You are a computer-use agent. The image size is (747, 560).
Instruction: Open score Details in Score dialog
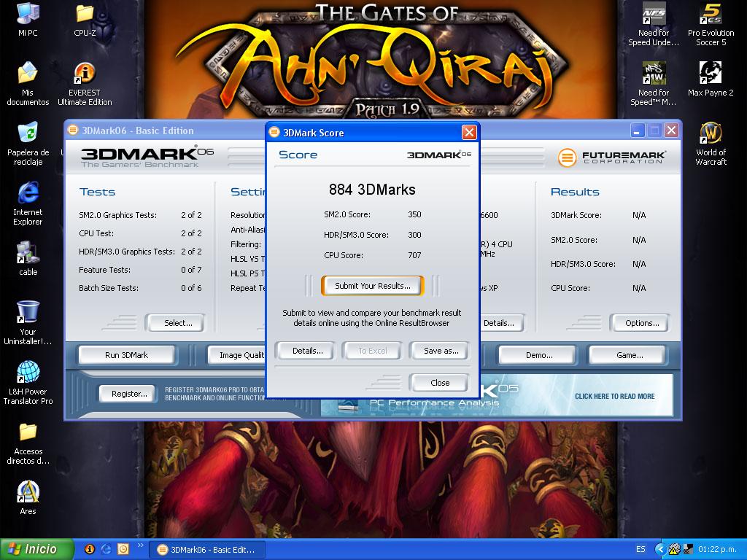point(307,351)
